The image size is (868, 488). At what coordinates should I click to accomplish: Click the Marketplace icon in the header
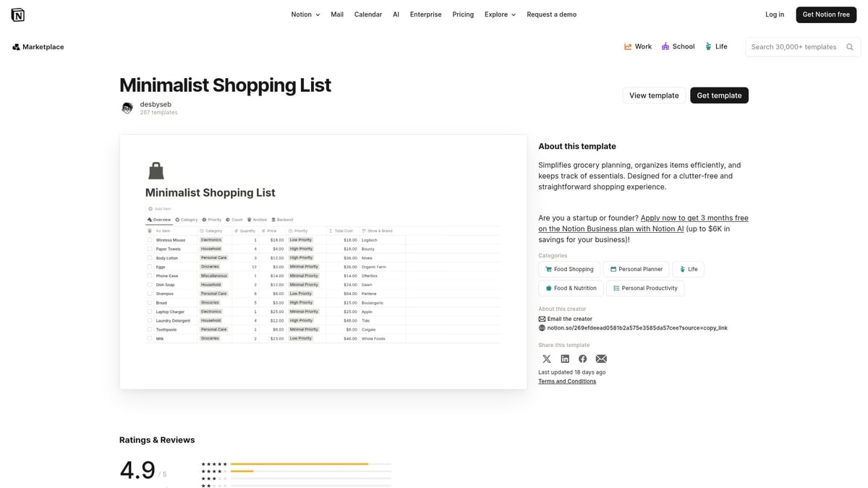pos(16,46)
